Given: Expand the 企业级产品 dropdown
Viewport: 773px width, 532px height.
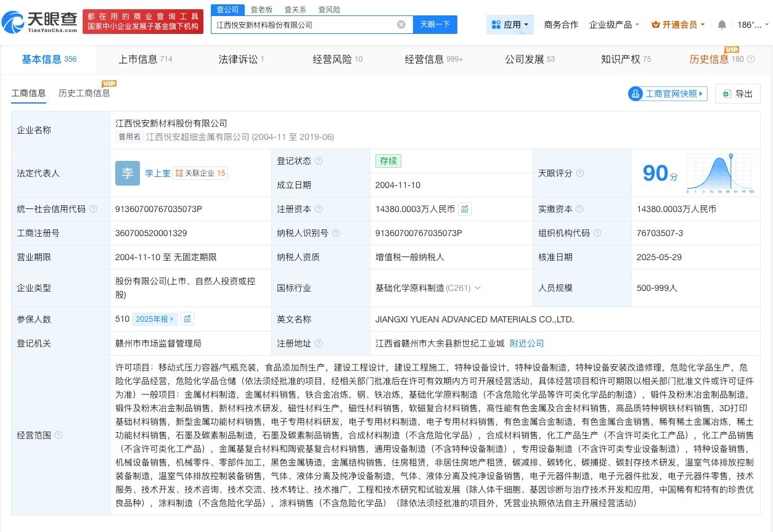Looking at the screenshot, I should point(637,25).
